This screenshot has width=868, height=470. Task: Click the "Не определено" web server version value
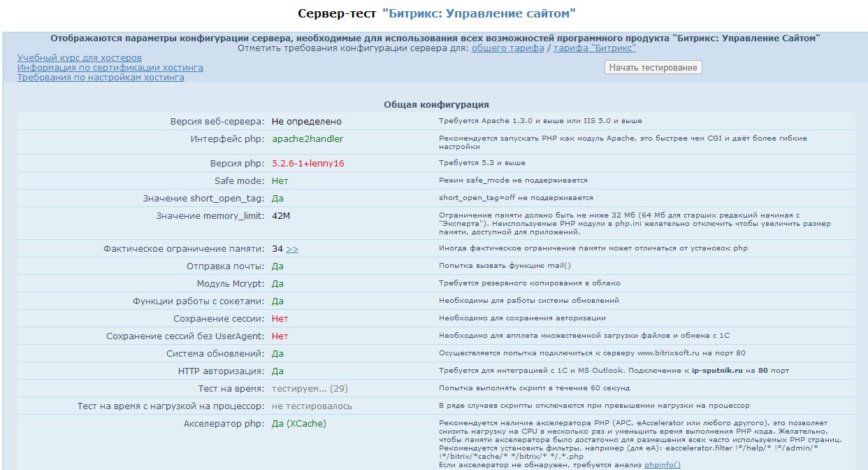307,121
